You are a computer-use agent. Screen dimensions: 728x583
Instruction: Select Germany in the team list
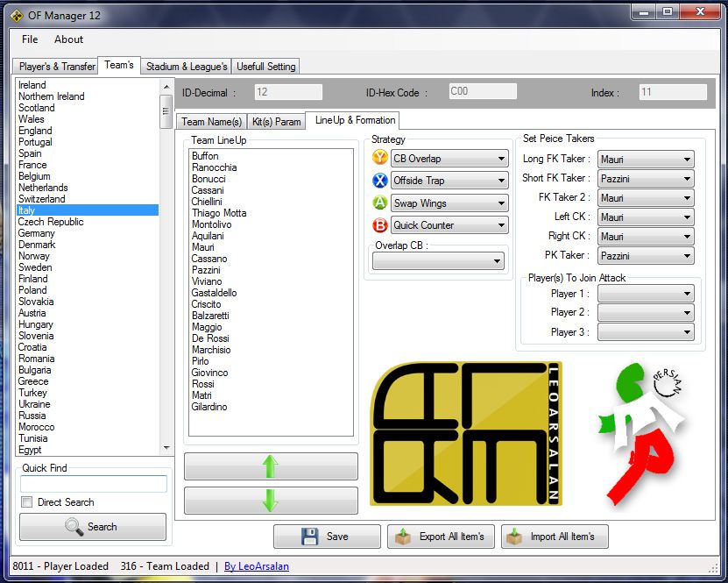coord(37,233)
